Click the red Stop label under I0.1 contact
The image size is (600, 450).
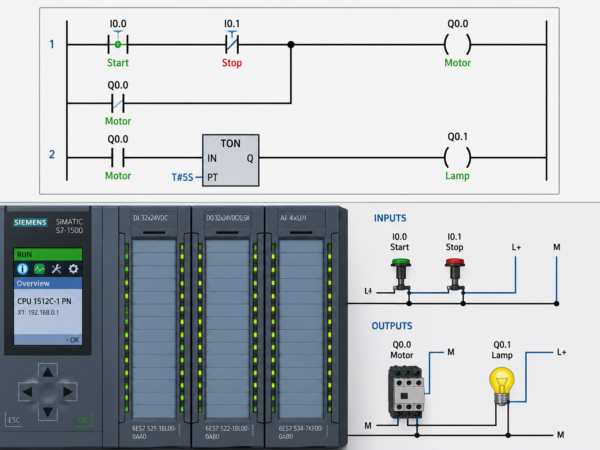pos(232,63)
